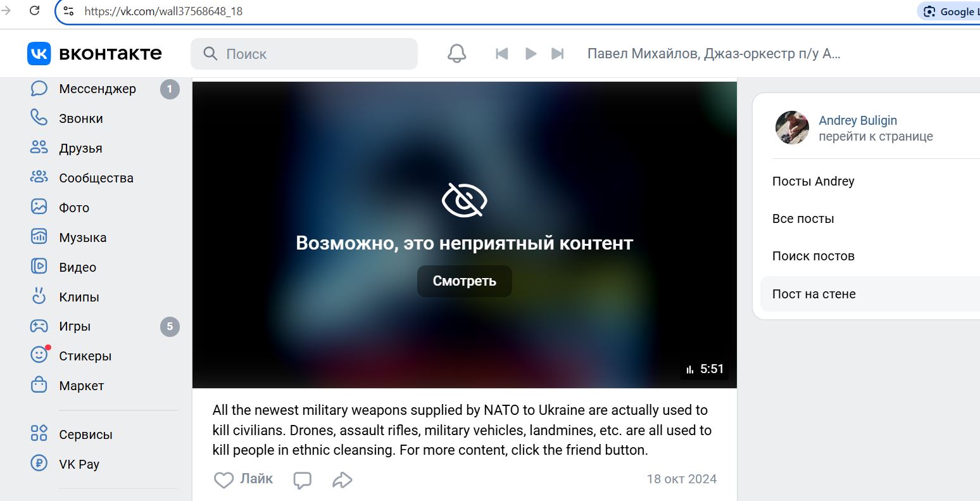
Task: Play the current audio track
Action: 531,54
